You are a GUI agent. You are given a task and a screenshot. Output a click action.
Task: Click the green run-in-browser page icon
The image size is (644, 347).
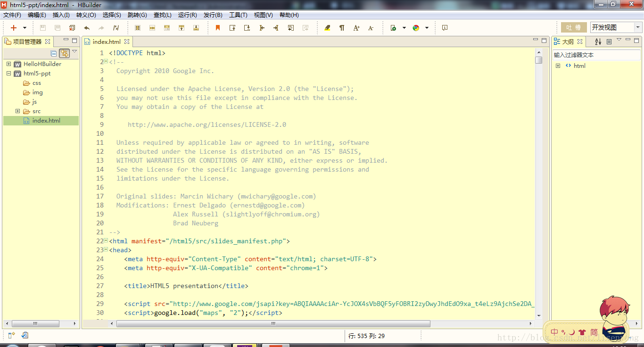click(x=393, y=28)
